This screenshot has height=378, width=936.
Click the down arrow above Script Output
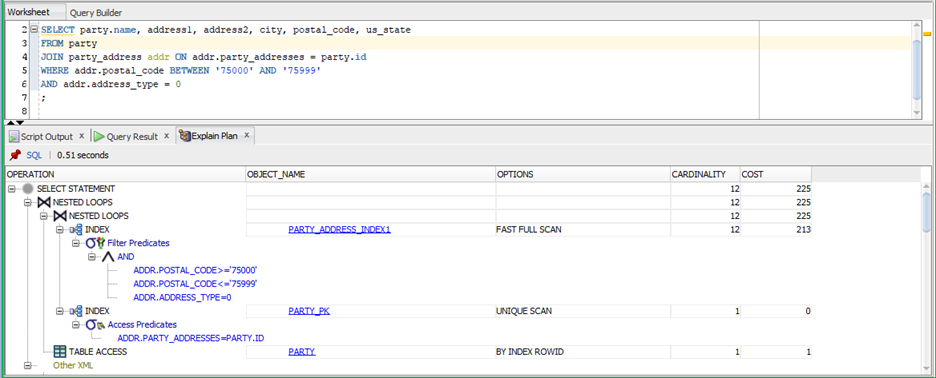(19, 122)
